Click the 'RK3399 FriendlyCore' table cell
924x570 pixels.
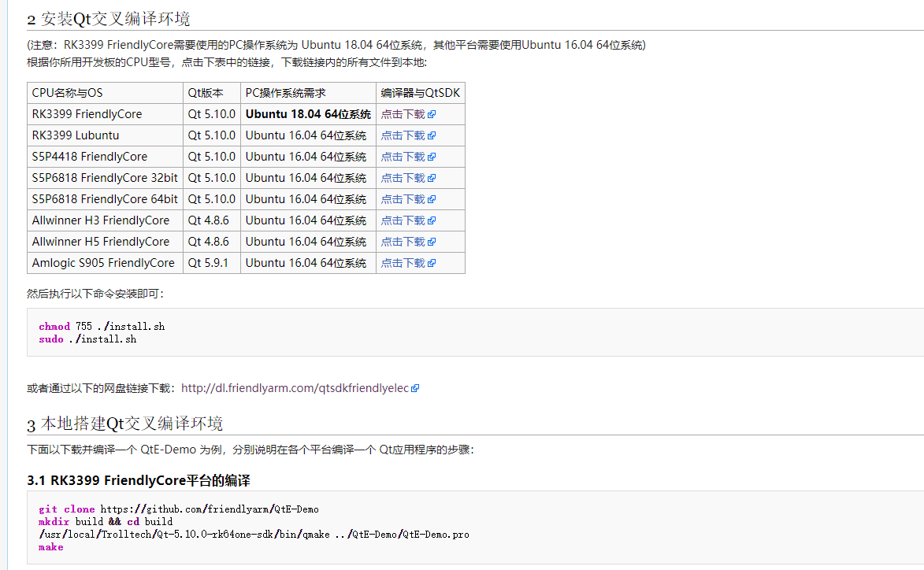point(105,114)
